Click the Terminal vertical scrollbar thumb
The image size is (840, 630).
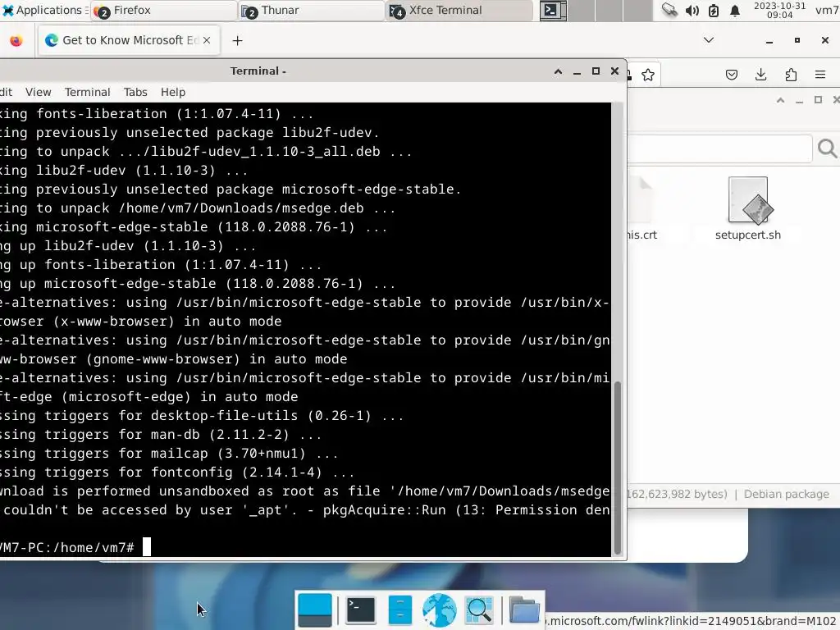(x=617, y=468)
